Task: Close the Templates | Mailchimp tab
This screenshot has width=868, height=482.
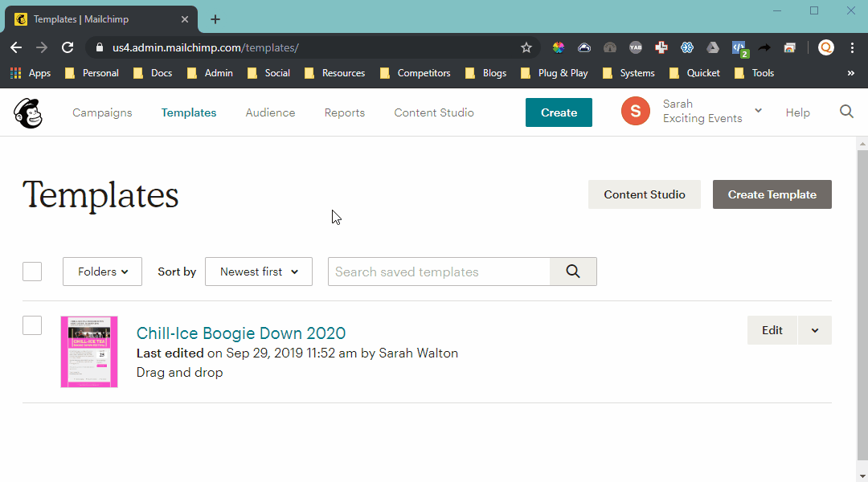Action: coord(185,19)
